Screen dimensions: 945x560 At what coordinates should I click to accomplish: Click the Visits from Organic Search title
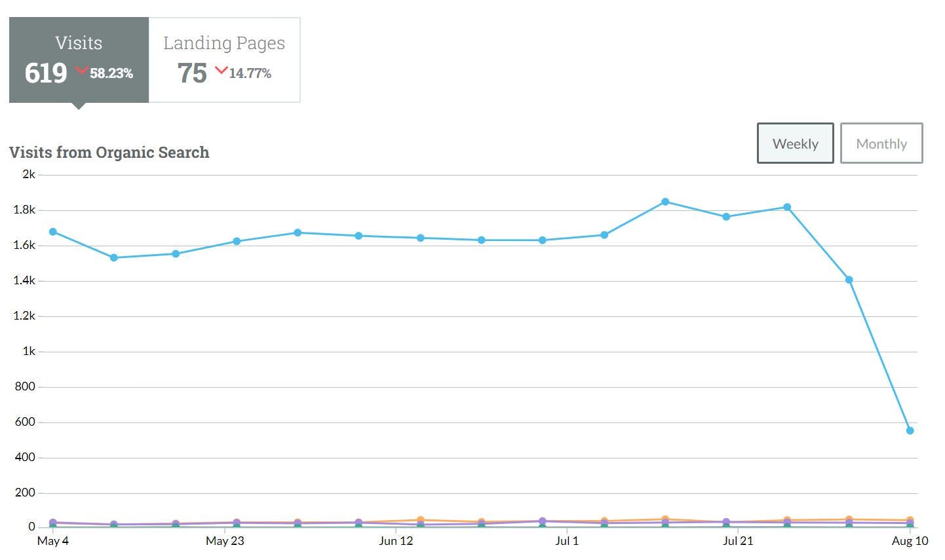click(x=109, y=153)
